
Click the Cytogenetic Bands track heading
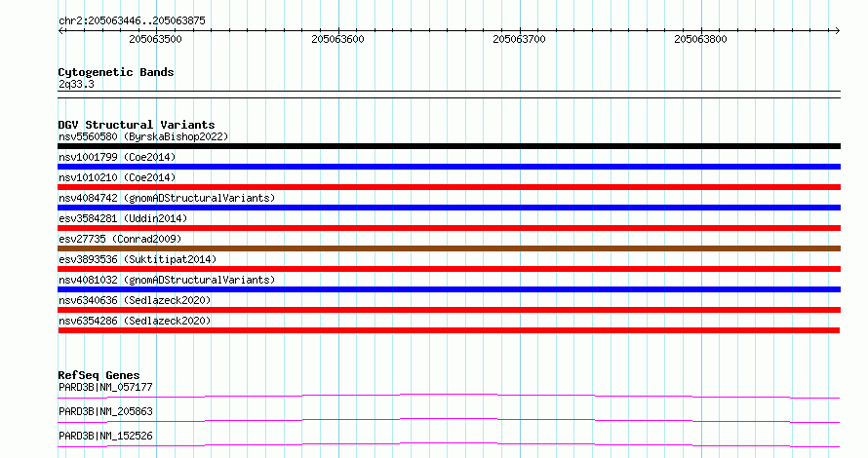point(116,72)
